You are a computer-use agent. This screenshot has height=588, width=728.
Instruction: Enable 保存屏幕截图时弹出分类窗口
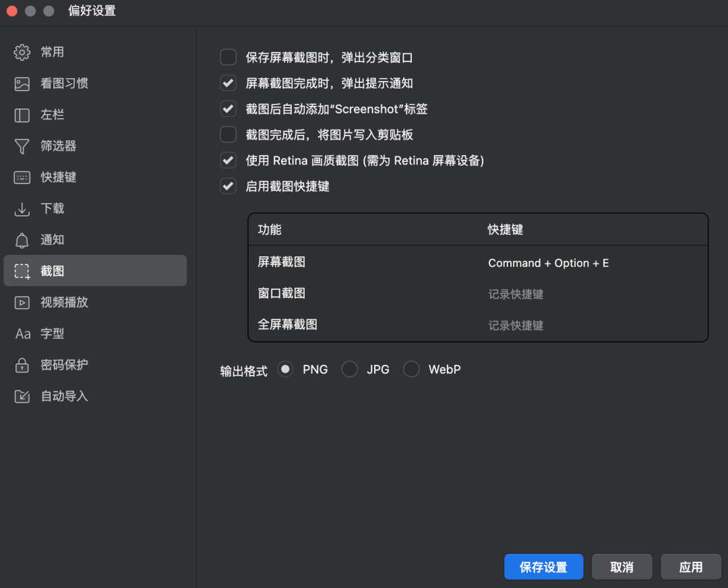pyautogui.click(x=228, y=57)
